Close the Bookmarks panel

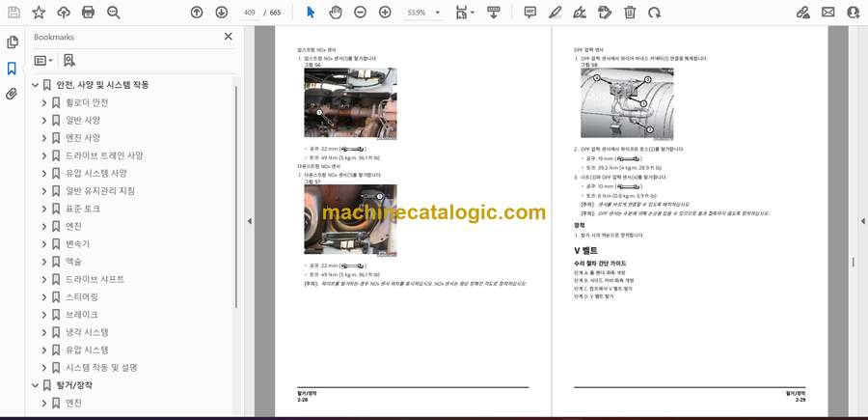coord(229,37)
